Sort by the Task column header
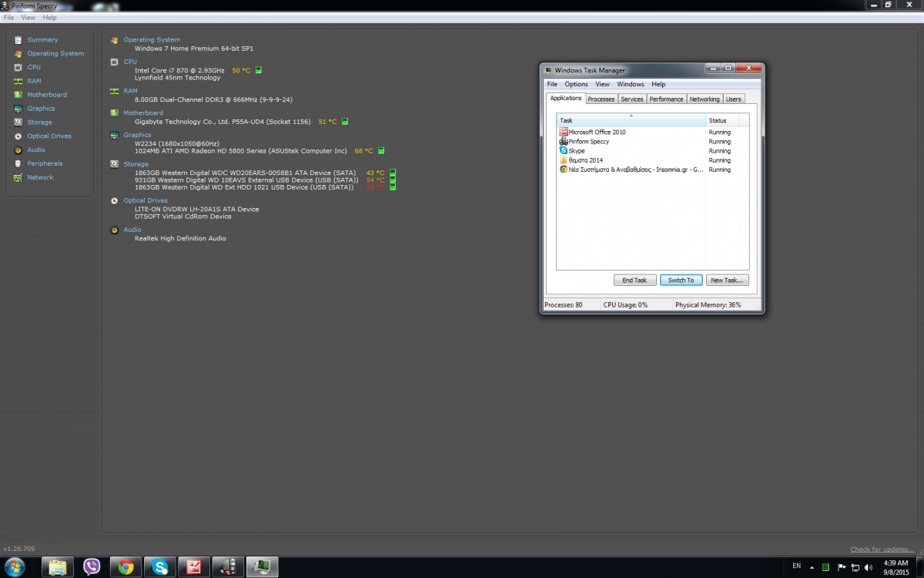This screenshot has height=578, width=924. [x=631, y=120]
